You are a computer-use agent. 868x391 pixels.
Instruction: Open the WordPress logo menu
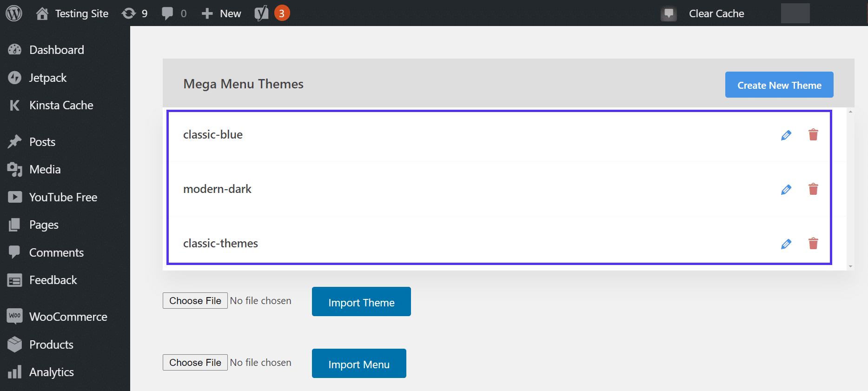[x=14, y=13]
